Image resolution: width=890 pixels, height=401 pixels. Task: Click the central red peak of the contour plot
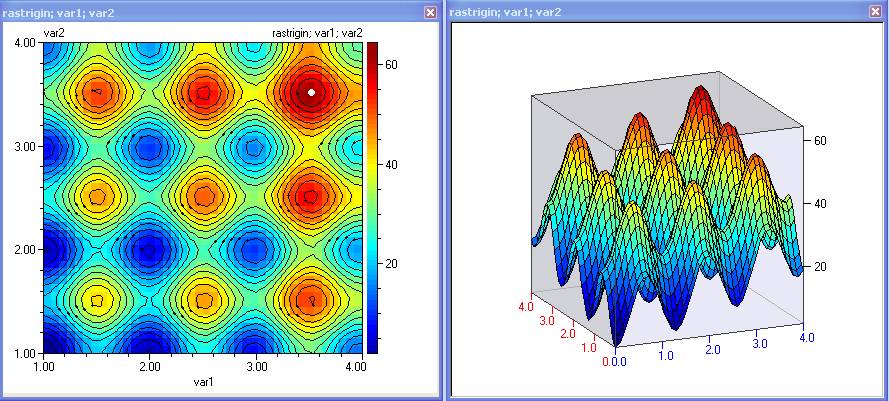pyautogui.click(x=204, y=196)
